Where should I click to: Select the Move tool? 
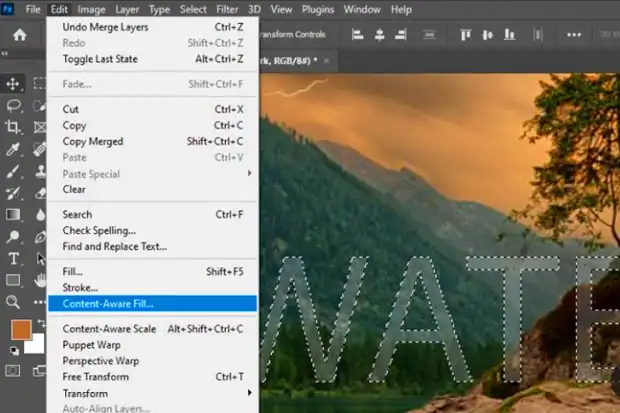(x=14, y=84)
